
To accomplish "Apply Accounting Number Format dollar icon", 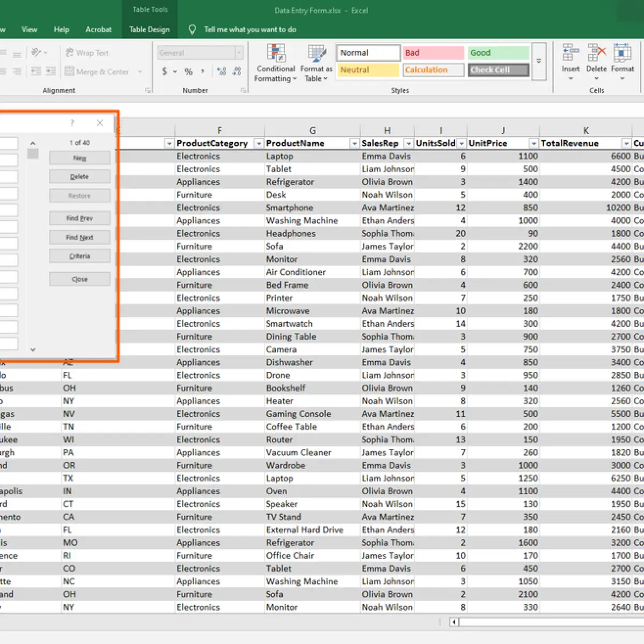I will (x=165, y=71).
